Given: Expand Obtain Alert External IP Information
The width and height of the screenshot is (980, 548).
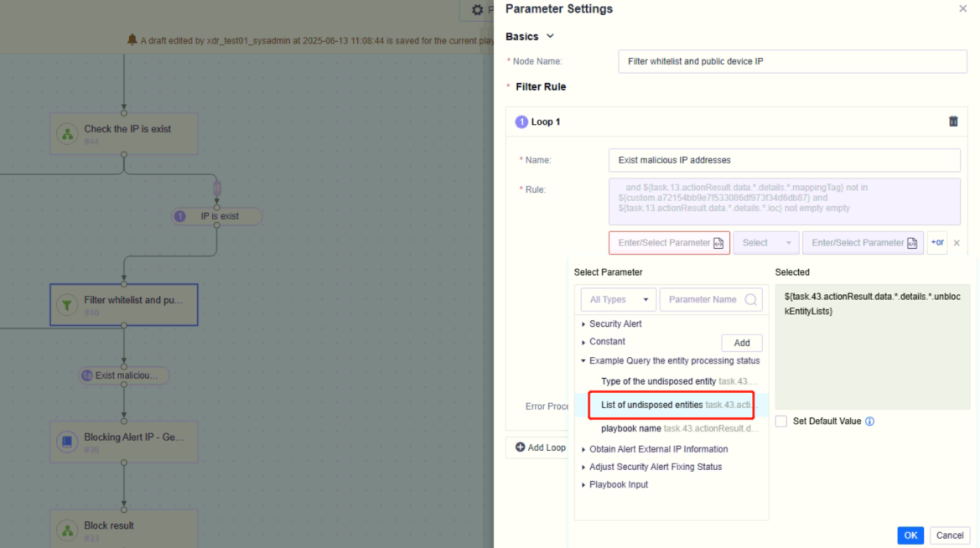Looking at the screenshot, I should click(583, 450).
